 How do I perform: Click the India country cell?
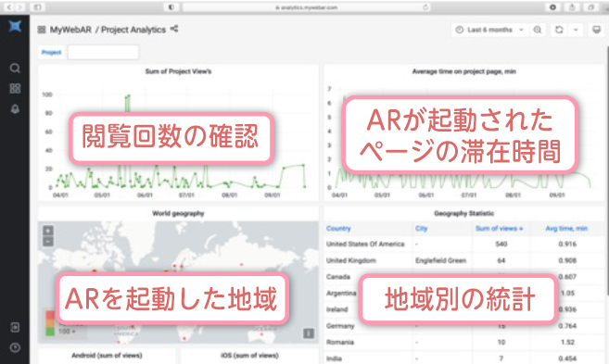click(x=334, y=358)
